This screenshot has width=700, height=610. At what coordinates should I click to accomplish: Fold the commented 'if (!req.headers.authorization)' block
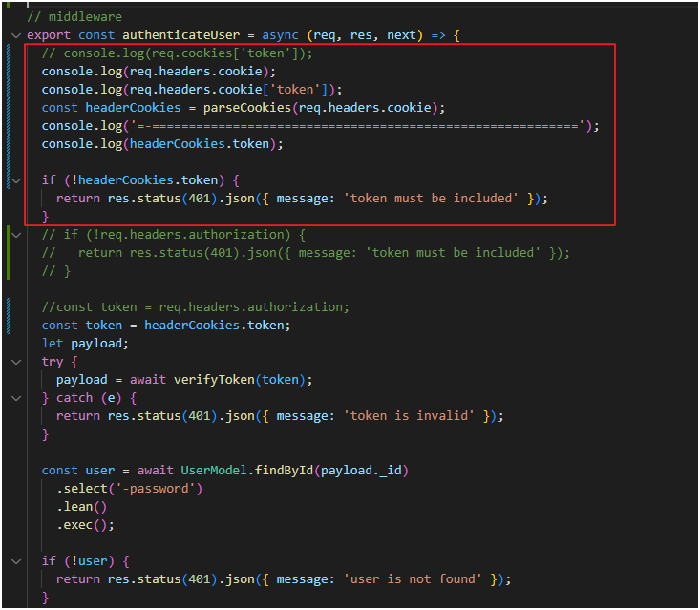pyautogui.click(x=16, y=235)
